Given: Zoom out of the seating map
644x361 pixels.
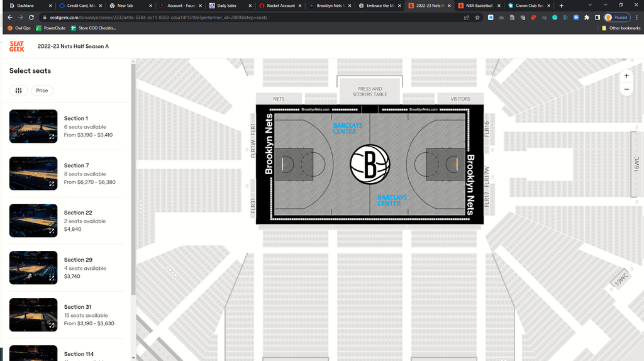Looking at the screenshot, I should (626, 90).
